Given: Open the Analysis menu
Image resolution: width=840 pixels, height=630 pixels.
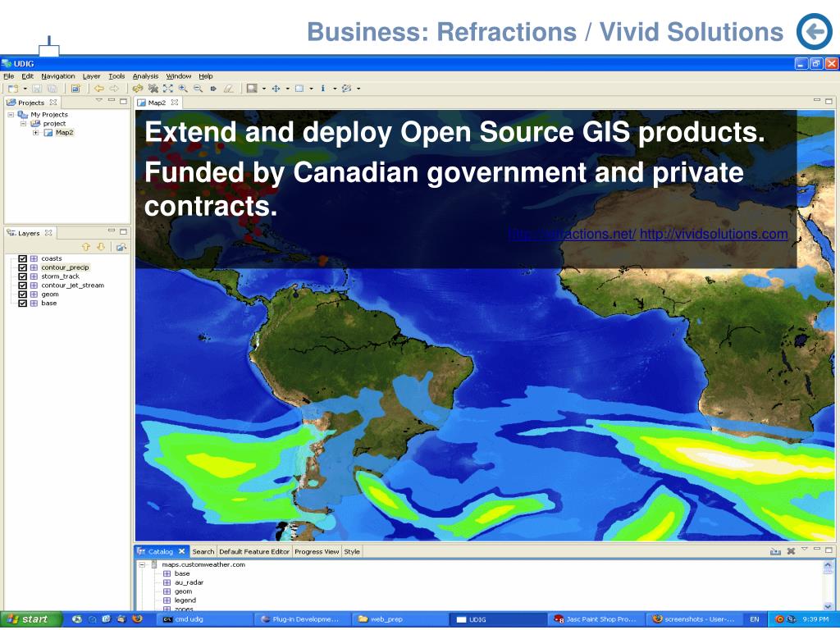Looking at the screenshot, I should click(x=145, y=76).
